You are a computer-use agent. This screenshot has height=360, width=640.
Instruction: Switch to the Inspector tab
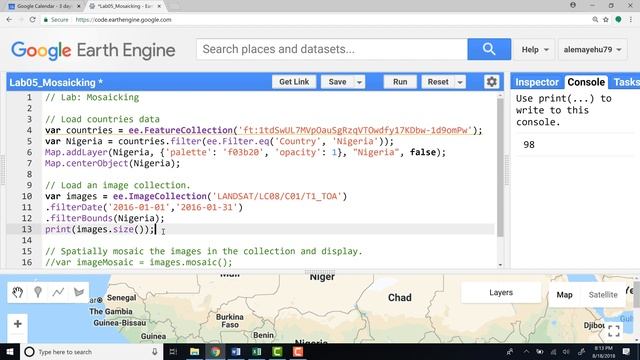(537, 82)
